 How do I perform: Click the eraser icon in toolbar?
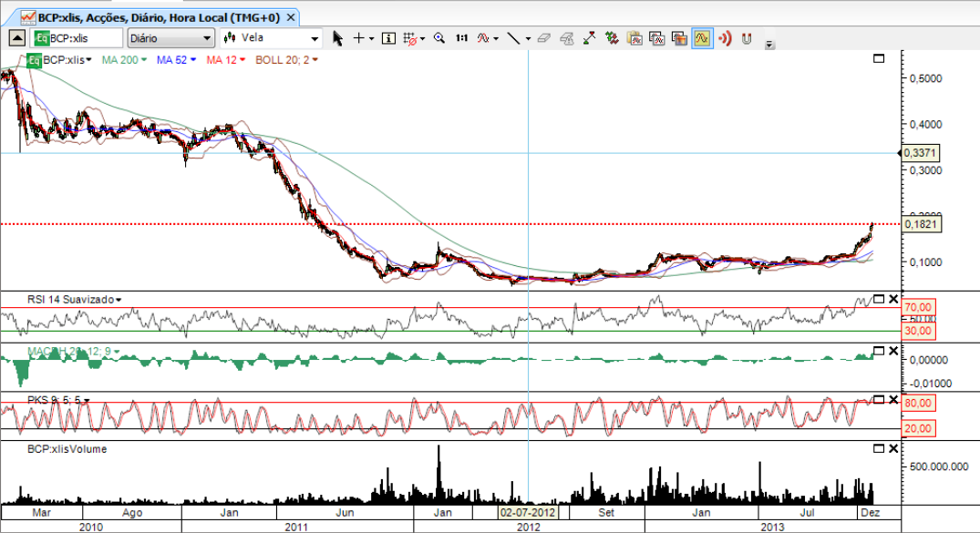(x=544, y=38)
